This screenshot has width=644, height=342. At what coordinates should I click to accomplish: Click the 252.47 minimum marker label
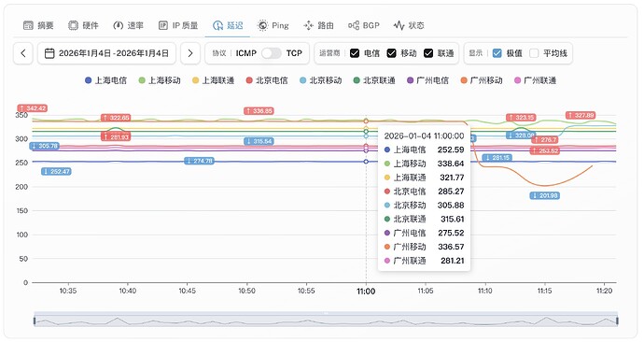[56, 171]
